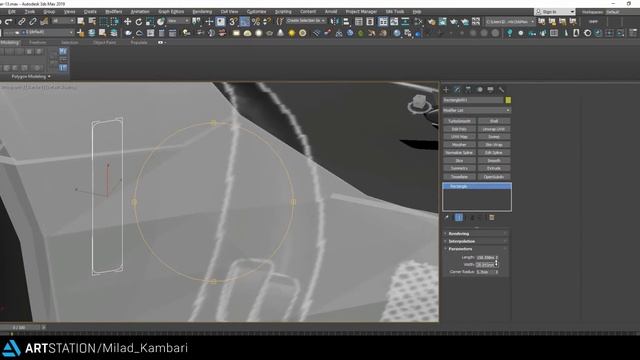
Task: Click the object color swatch
Action: tap(508, 100)
